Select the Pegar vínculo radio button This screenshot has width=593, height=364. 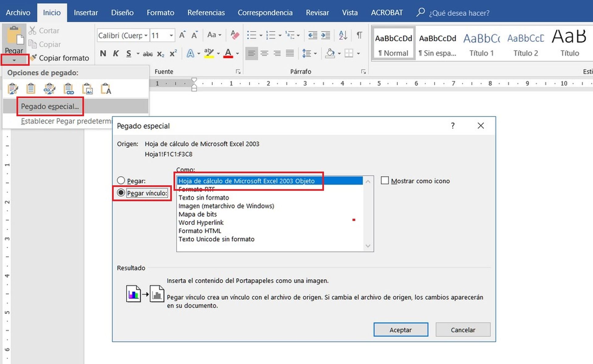pos(121,193)
